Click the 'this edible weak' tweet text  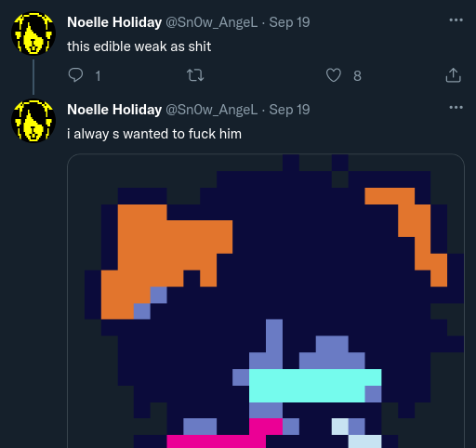139,46
